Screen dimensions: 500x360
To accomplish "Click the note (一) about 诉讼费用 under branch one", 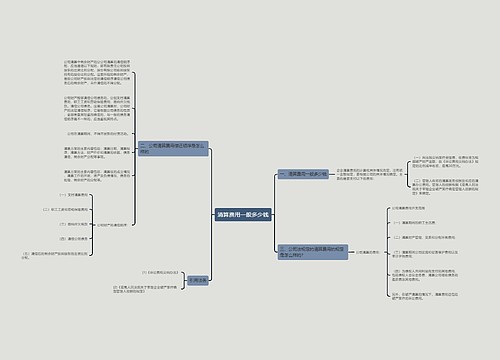I will click(445, 161).
